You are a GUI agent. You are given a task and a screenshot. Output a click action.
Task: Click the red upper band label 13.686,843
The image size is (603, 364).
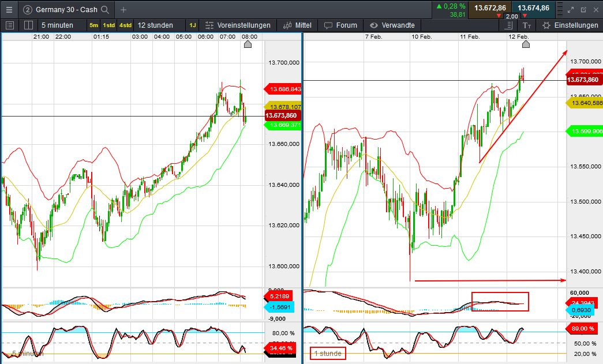[x=283, y=89]
